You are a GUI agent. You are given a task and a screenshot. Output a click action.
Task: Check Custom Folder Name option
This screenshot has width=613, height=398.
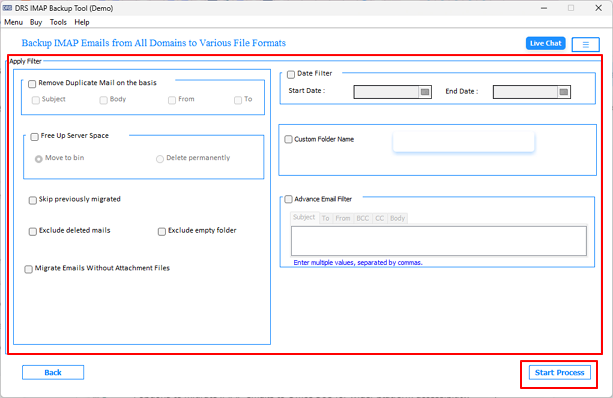point(288,139)
